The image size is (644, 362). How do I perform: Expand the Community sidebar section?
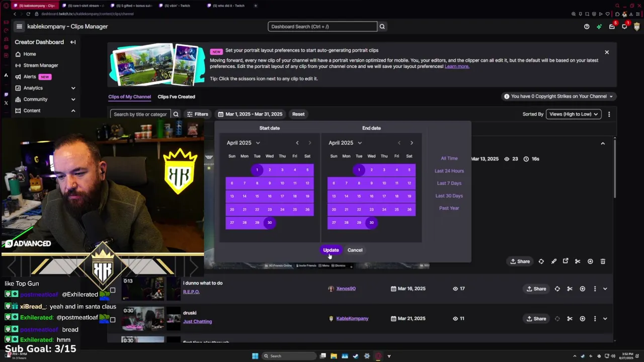click(x=73, y=100)
